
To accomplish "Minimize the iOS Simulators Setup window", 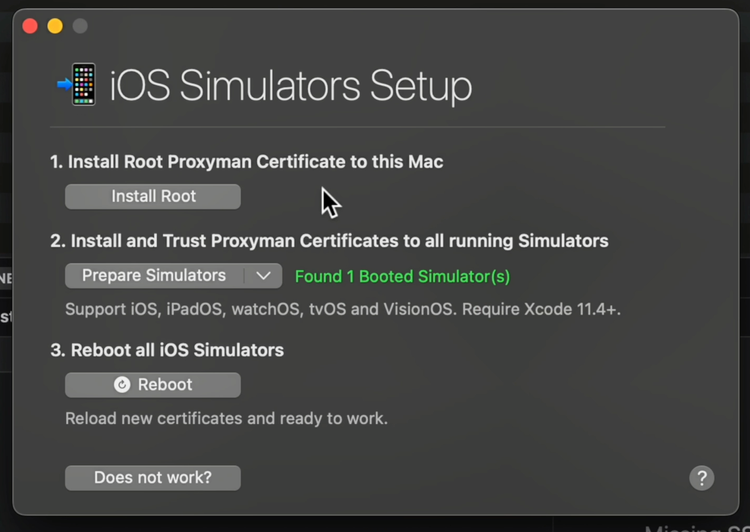I will coord(55,26).
